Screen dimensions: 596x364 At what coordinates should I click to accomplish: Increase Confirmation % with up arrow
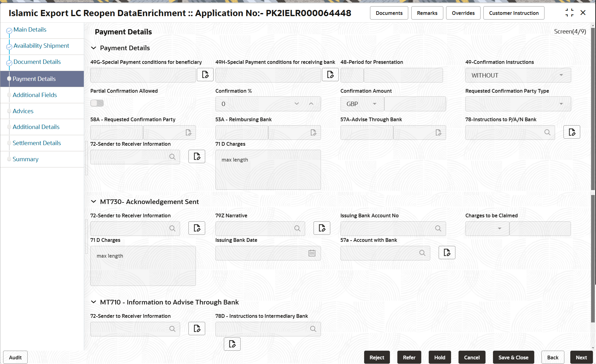311,104
